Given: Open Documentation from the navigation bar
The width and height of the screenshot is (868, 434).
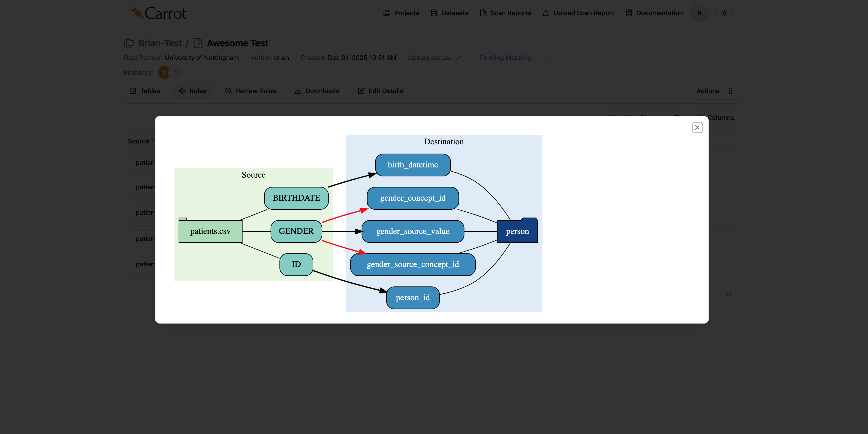Looking at the screenshot, I should click(654, 13).
